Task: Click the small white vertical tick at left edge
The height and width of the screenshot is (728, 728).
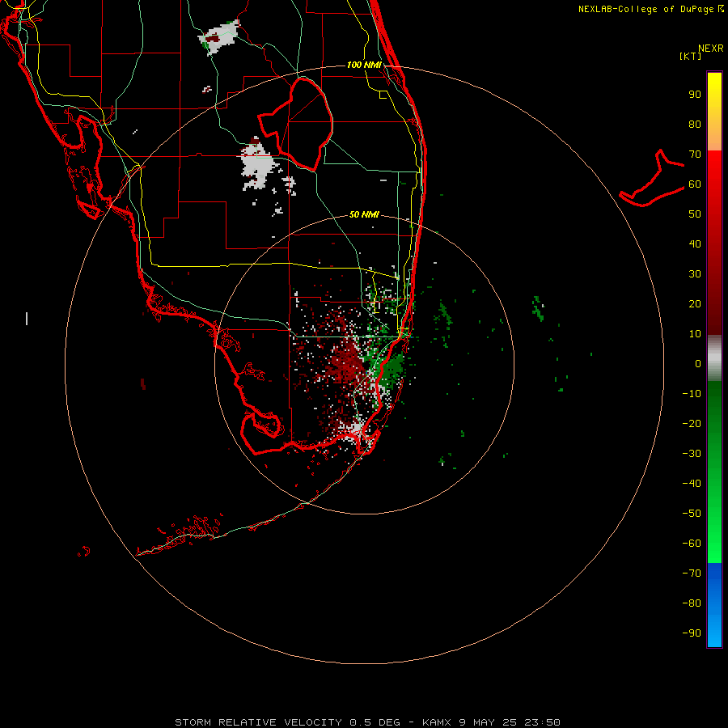Action: [27, 319]
